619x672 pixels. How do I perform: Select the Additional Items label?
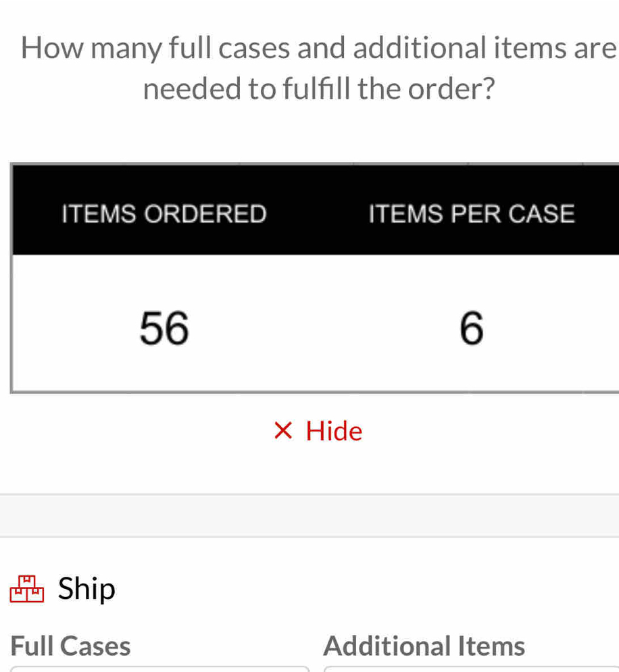[424, 646]
